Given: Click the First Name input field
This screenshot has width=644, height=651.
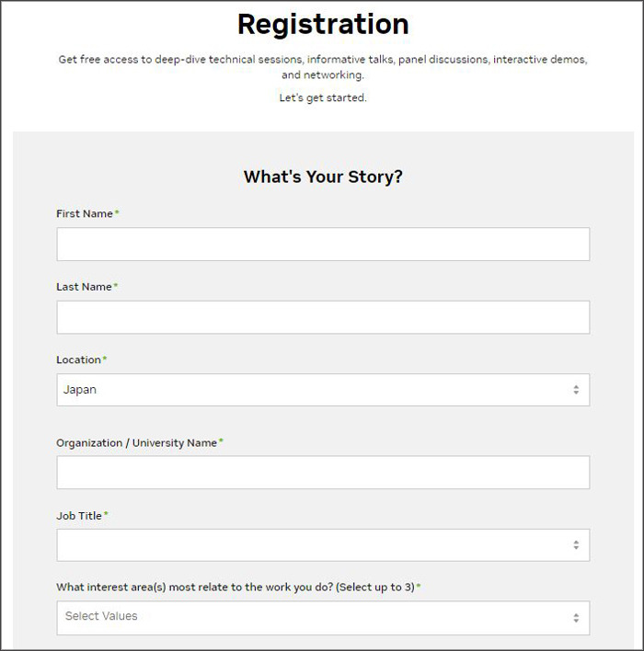Looking at the screenshot, I should click(322, 245).
